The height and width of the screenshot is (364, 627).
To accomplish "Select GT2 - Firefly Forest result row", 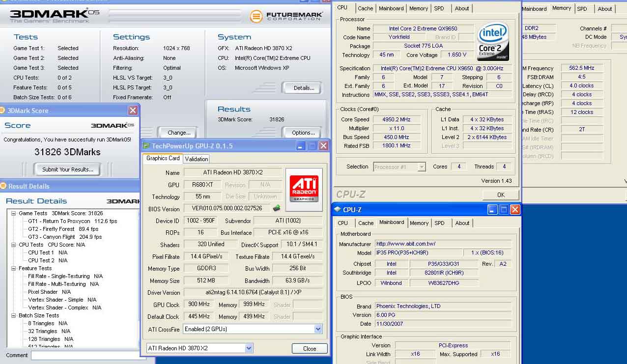I will coord(63,229).
